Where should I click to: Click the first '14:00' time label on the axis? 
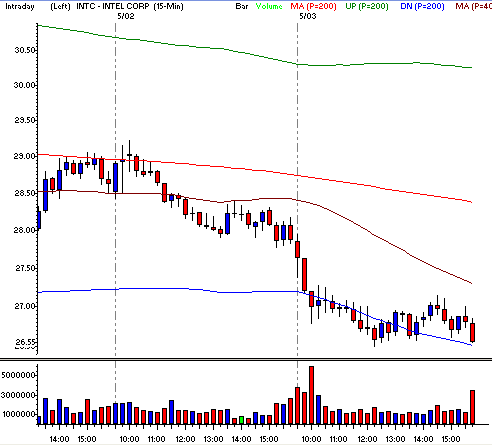(59, 439)
